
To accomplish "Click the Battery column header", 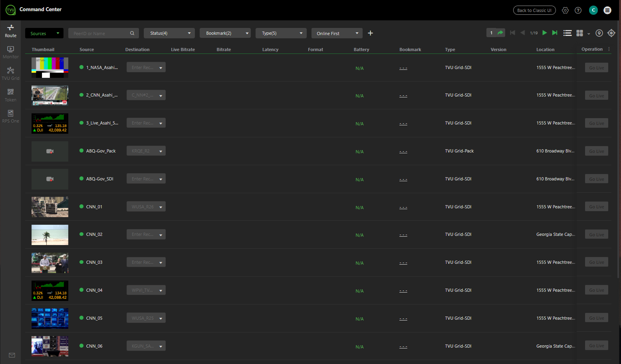I will tap(361, 49).
